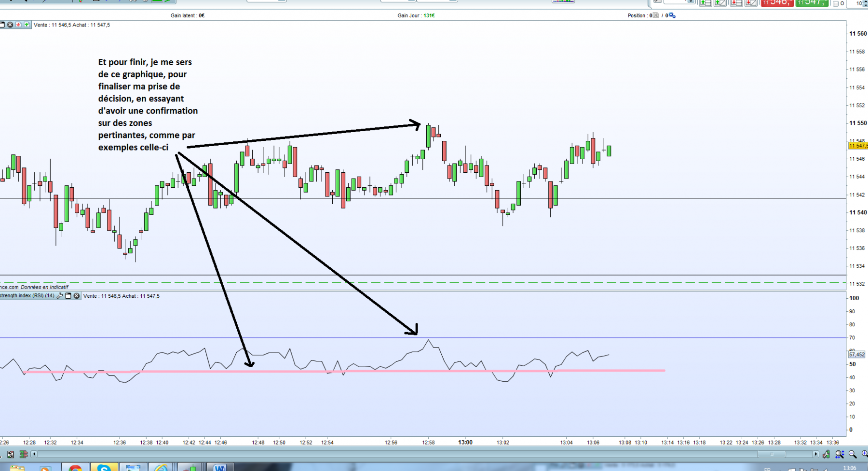
Task: Click the horizontal scrollbar right arrow
Action: 816,454
